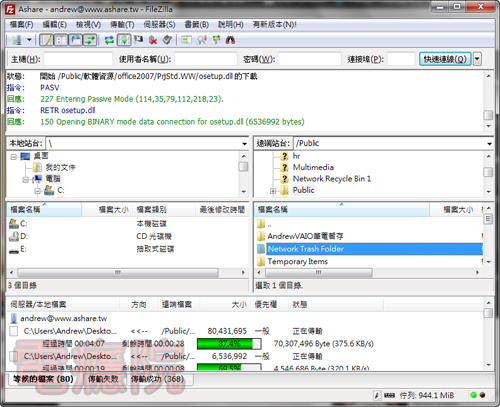The image size is (500, 407).
Task: Open the 伺服器(S) menu
Action: tap(159, 25)
